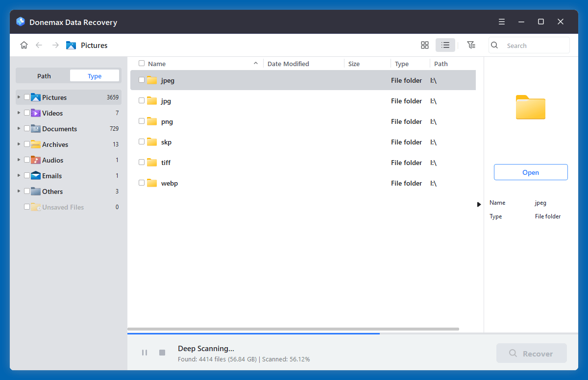Image resolution: width=588 pixels, height=380 pixels.
Task: Open the file filter options
Action: coord(471,45)
